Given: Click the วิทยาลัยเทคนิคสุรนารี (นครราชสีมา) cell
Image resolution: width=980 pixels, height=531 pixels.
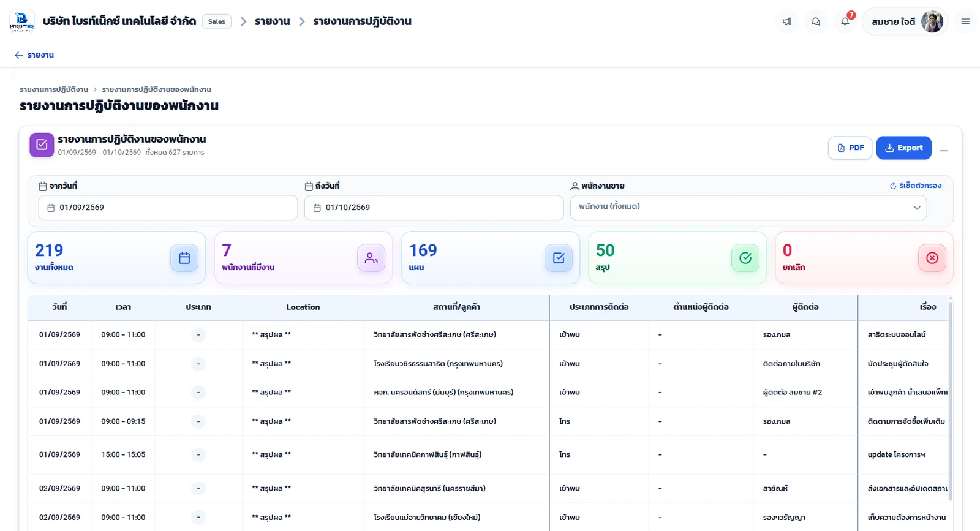Looking at the screenshot, I should [457, 488].
